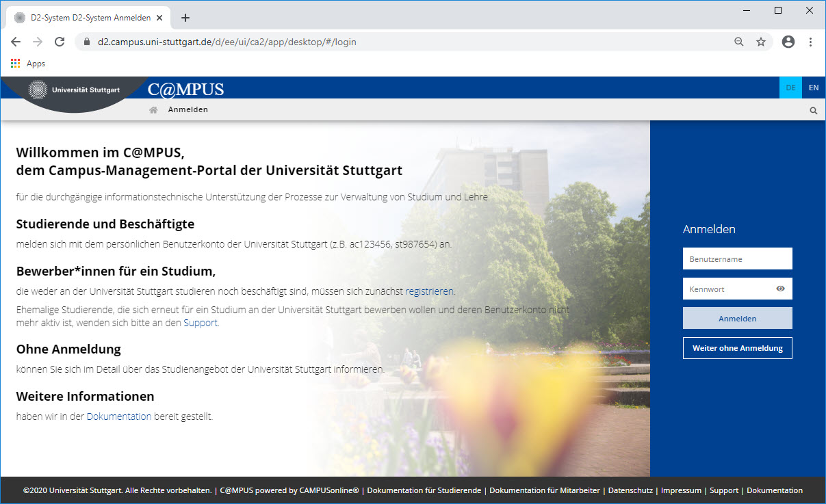This screenshot has width=826, height=504.
Task: Open the Chrome profile avatar icon
Action: [x=788, y=42]
